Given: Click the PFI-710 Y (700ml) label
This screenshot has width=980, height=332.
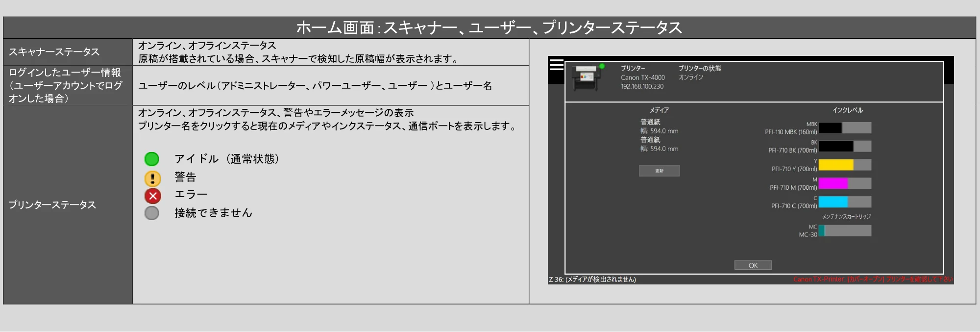Looking at the screenshot, I should pyautogui.click(x=794, y=169).
